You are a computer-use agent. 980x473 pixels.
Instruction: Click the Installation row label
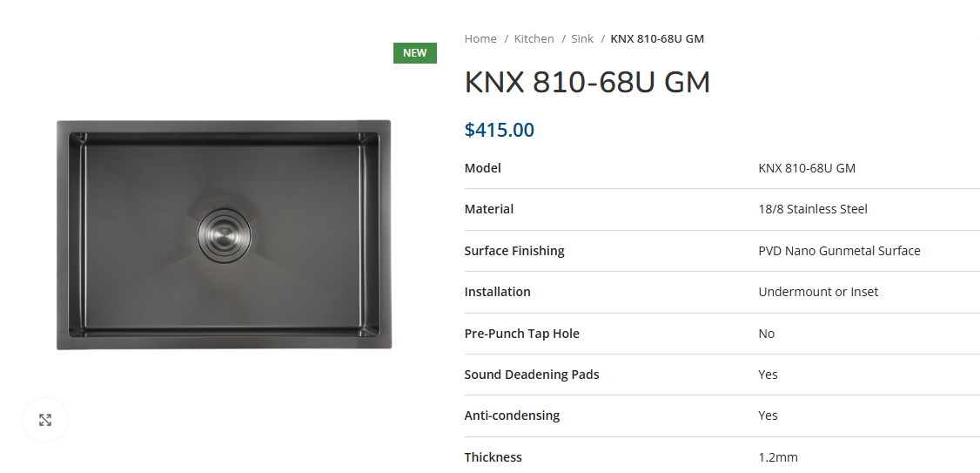(497, 292)
